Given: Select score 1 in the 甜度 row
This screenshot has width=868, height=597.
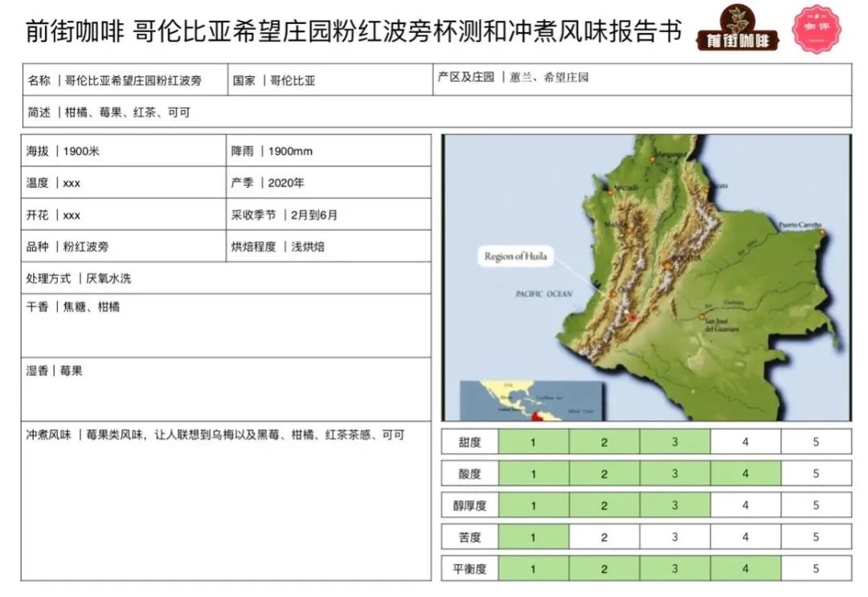Looking at the screenshot, I should coord(534,442).
